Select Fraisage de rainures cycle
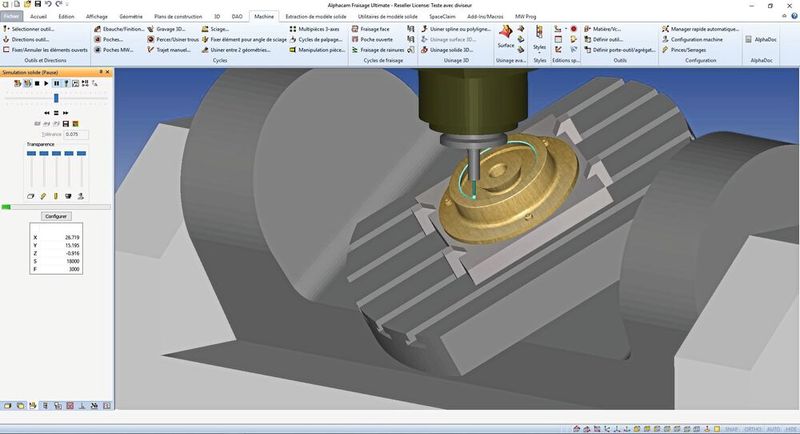Screen dimensions: 800x434 tap(378, 50)
